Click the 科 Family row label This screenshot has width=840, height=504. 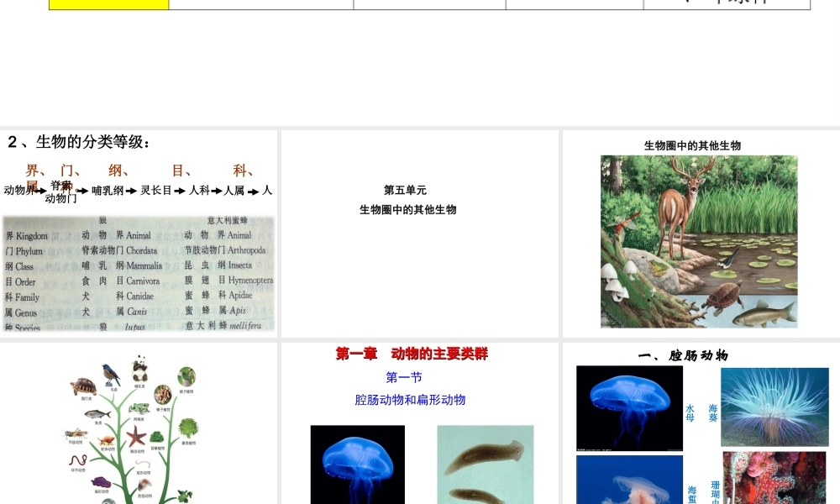pyautogui.click(x=22, y=297)
